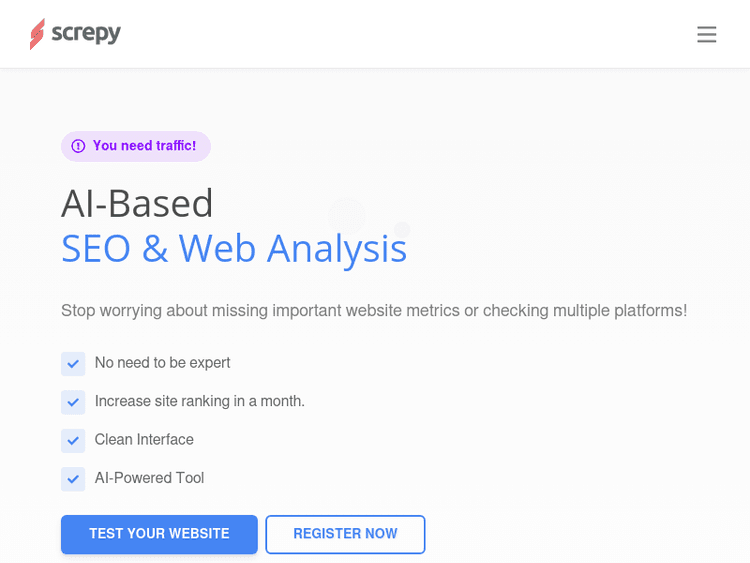
Task: Open the hamburger navigation menu
Action: click(707, 34)
